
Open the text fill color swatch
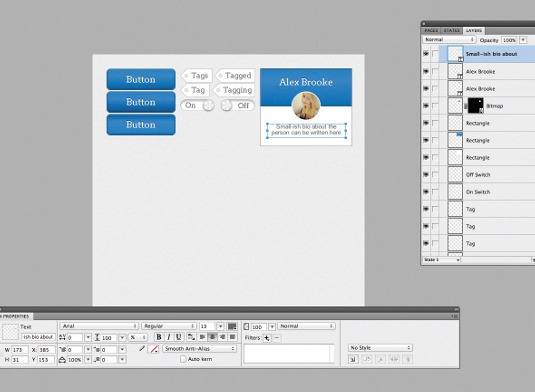tap(232, 326)
